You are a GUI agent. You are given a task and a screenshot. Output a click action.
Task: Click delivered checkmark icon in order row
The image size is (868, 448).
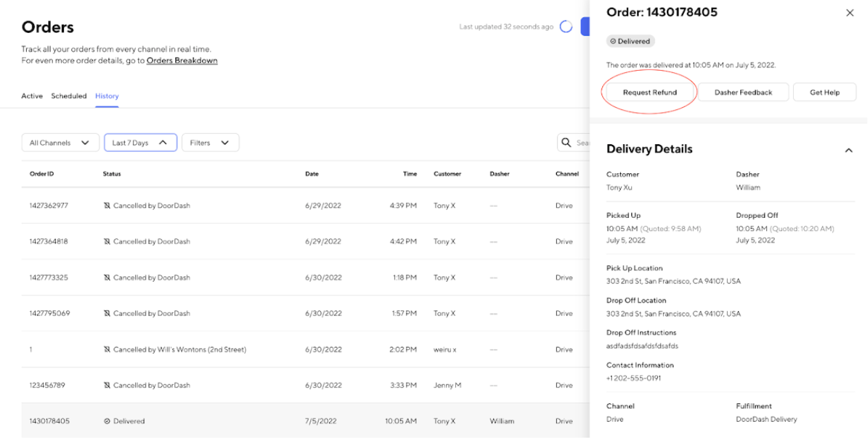tap(106, 421)
